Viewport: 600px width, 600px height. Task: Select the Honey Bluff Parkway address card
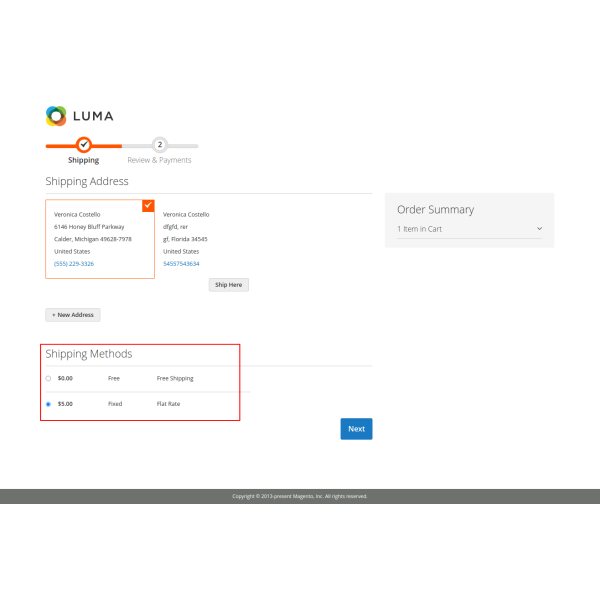100,238
